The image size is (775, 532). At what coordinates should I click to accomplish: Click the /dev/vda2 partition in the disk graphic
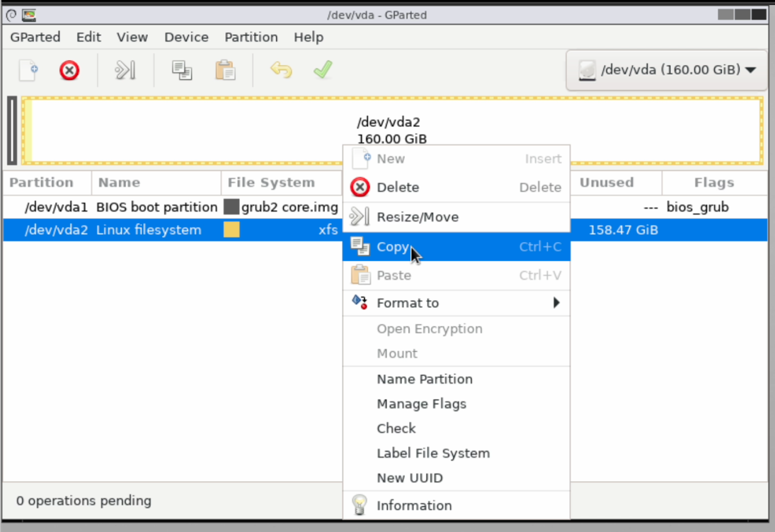(x=391, y=131)
